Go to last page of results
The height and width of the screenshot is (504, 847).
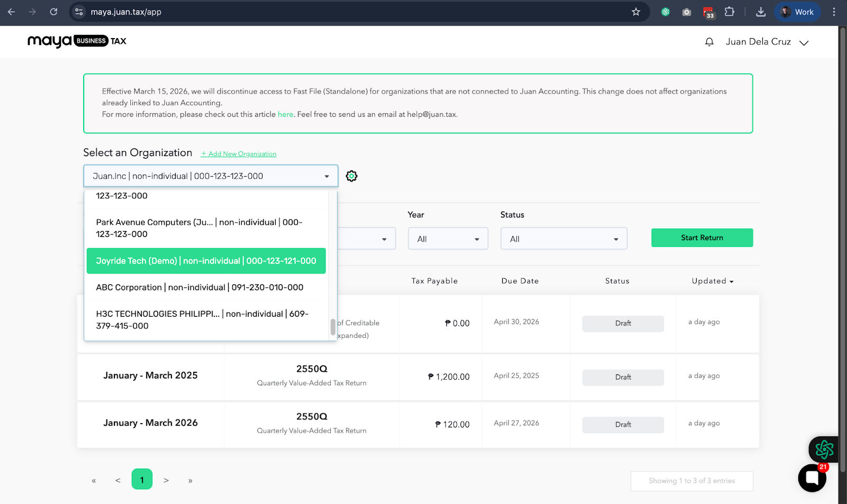pos(190,480)
